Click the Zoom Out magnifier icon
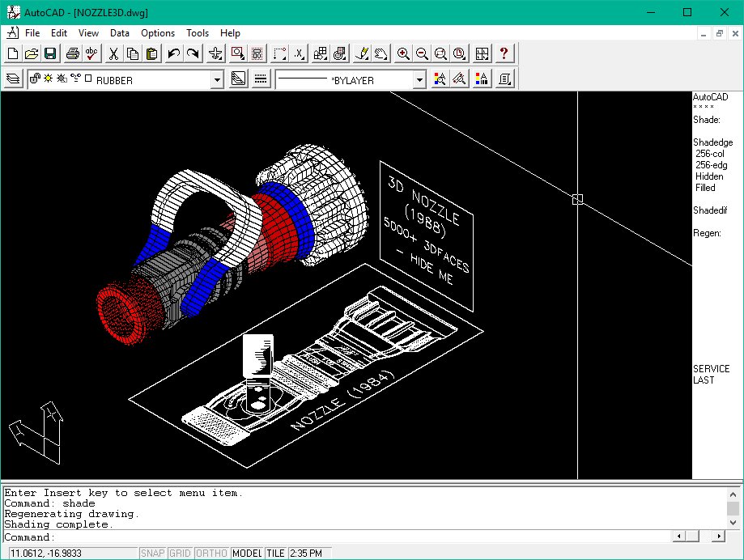The image size is (744, 560). tap(422, 53)
